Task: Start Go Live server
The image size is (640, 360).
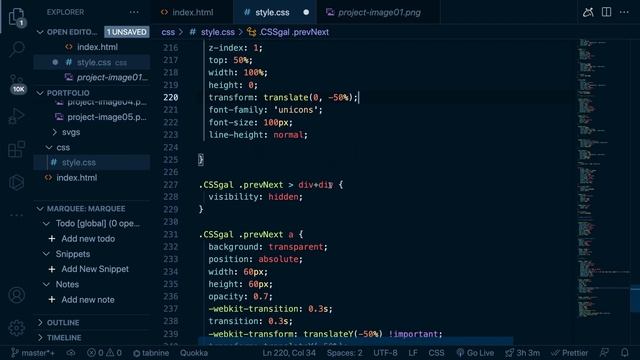Action: point(475,353)
